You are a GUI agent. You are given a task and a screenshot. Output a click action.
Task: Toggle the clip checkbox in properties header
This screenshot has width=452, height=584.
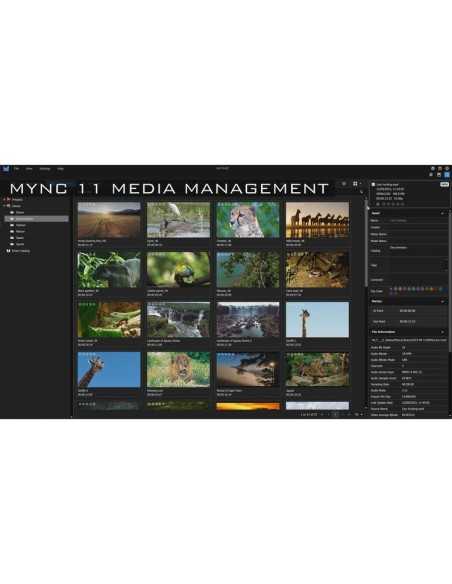tap(373, 184)
